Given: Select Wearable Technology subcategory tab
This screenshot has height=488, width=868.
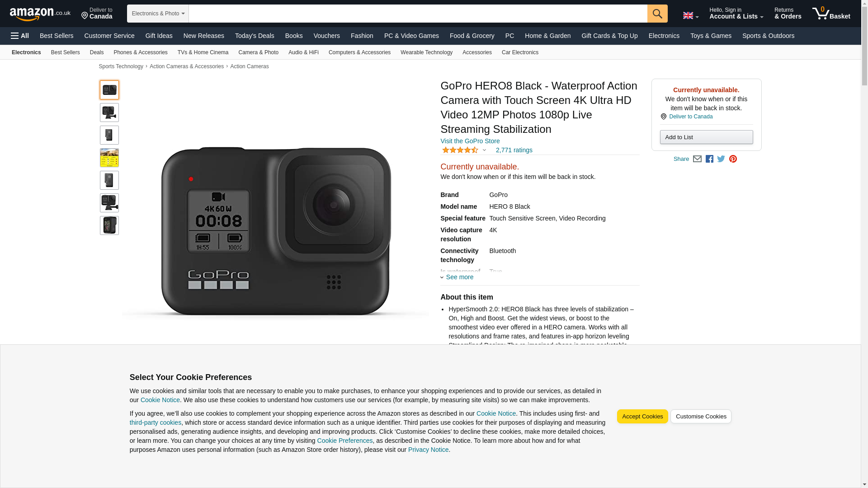Looking at the screenshot, I should point(426,52).
